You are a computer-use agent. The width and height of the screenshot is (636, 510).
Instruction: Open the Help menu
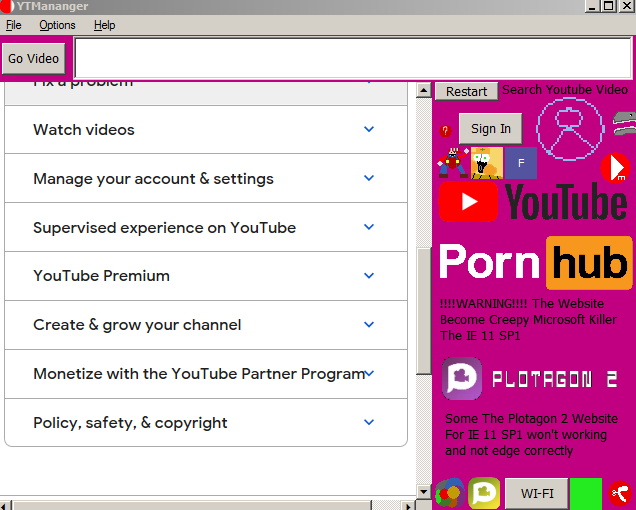(104, 25)
